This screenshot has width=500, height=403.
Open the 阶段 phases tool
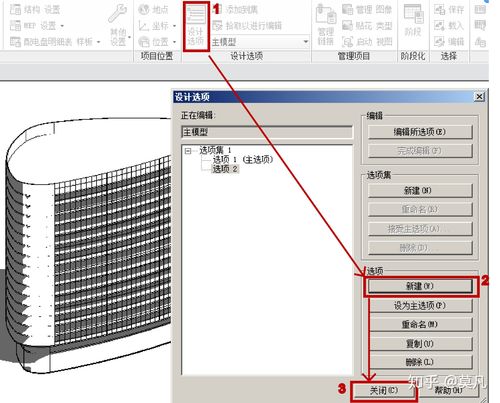(413, 21)
